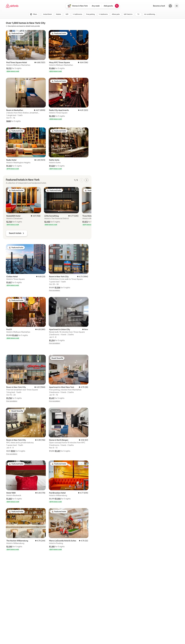Click Search hotels button
The image size is (185, 644).
pos(17,233)
